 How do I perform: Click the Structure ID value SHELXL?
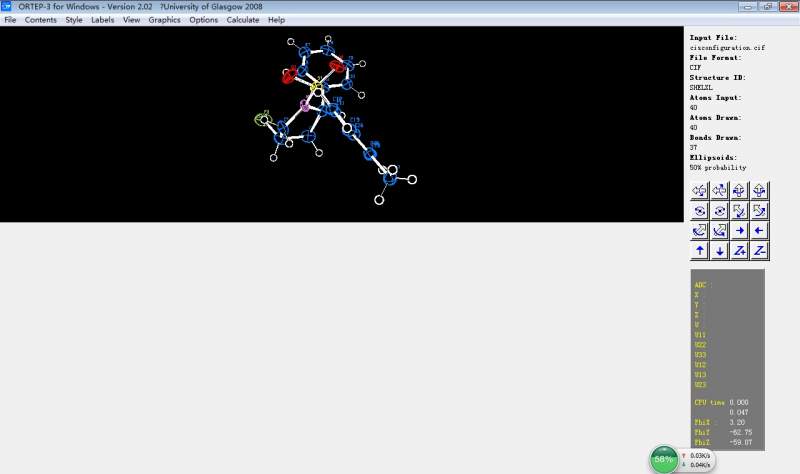tap(701, 87)
